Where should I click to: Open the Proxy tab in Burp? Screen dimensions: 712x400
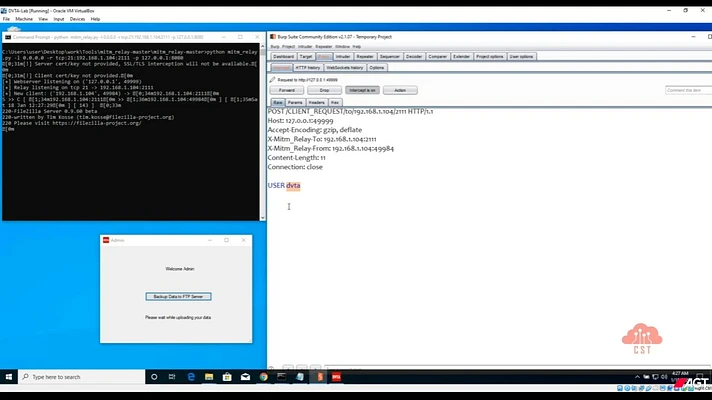point(324,57)
